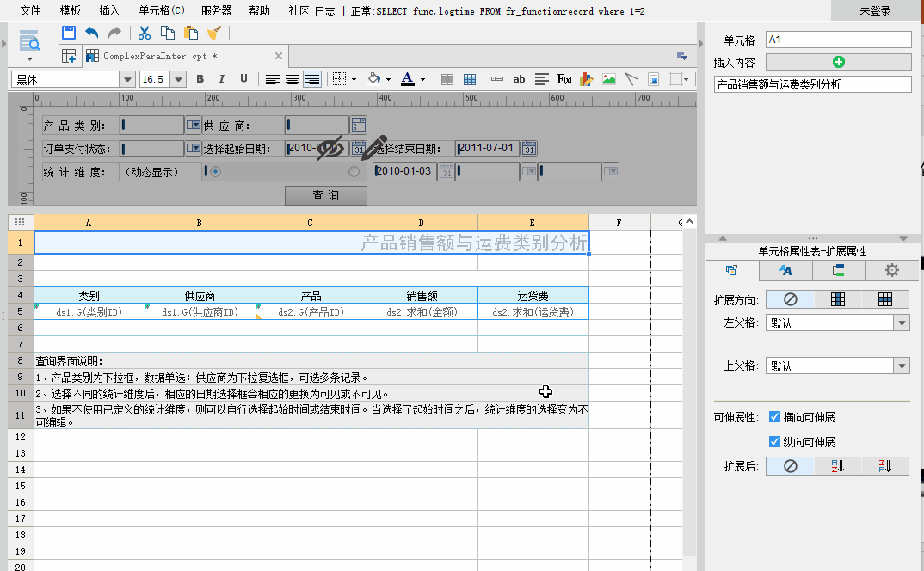Switch to the cell style AA tab

coord(785,271)
